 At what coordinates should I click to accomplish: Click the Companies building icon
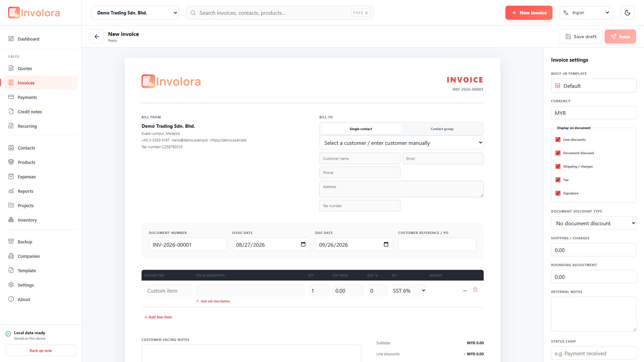(x=11, y=256)
